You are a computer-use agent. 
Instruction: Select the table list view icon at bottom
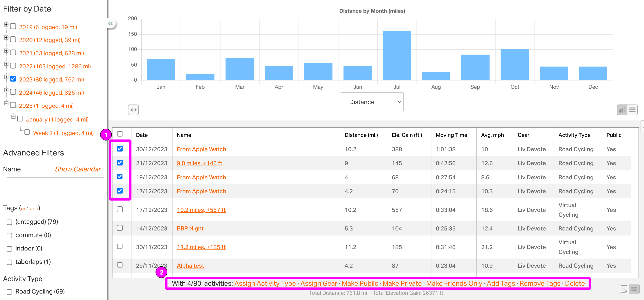(634, 289)
